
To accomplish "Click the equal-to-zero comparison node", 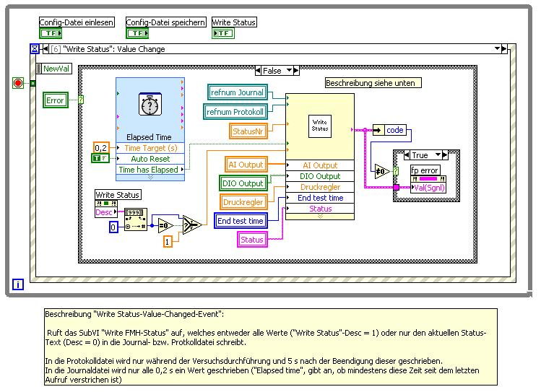I will [x=165, y=226].
